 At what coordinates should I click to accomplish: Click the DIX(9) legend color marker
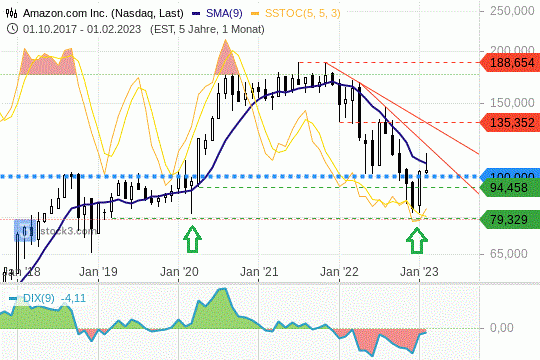coord(13,298)
